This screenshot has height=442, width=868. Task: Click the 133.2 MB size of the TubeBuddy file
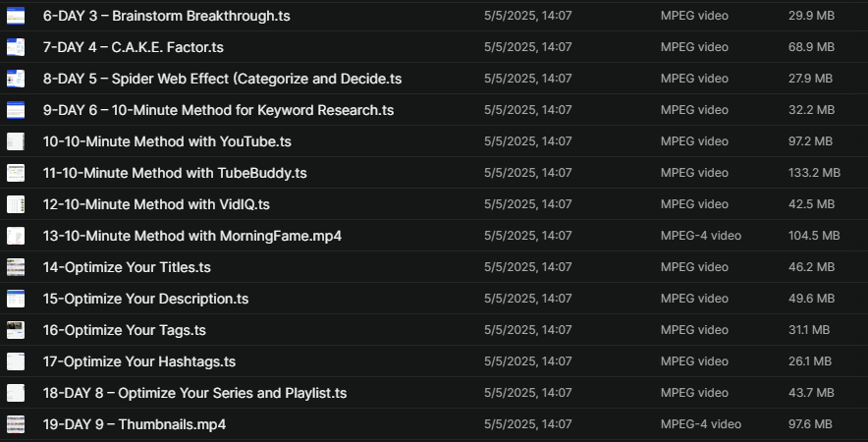pos(814,173)
